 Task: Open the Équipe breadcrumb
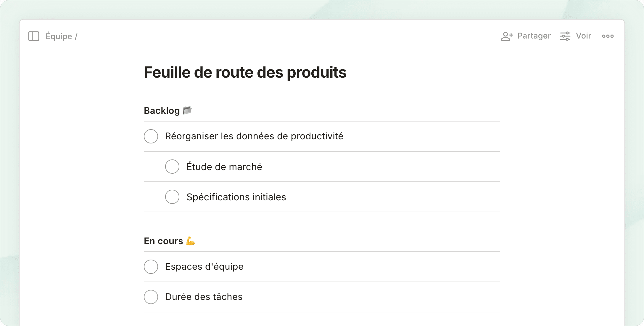coord(59,36)
